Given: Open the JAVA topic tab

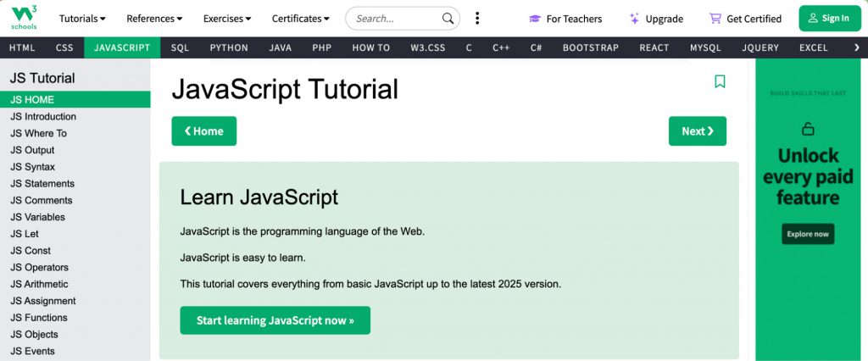Looking at the screenshot, I should (280, 47).
